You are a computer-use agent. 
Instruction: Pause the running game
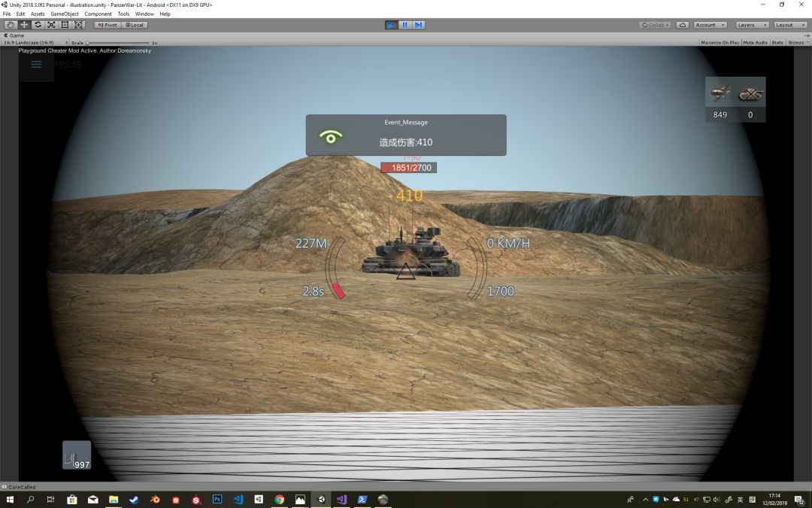click(405, 25)
